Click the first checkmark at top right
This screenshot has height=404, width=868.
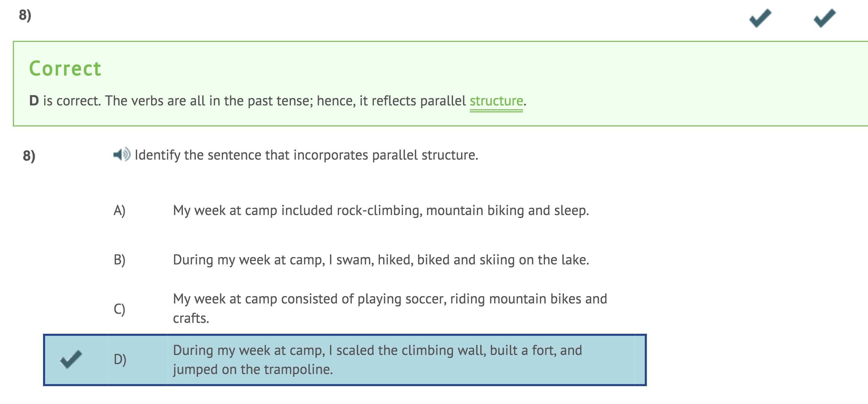click(x=760, y=18)
